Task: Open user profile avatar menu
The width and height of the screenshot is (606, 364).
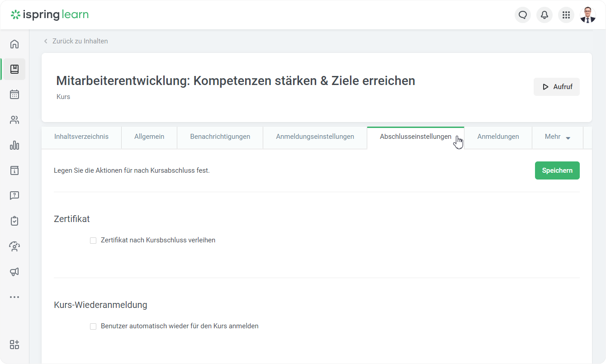Action: pos(588,15)
